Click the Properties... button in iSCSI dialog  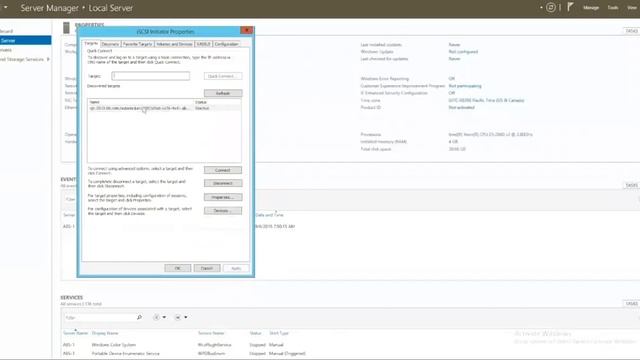(223, 198)
